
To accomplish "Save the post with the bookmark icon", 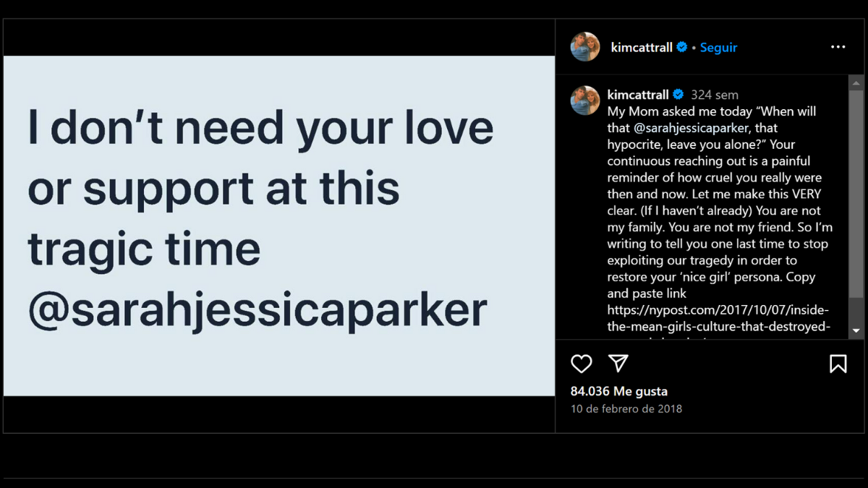I will coord(838,364).
